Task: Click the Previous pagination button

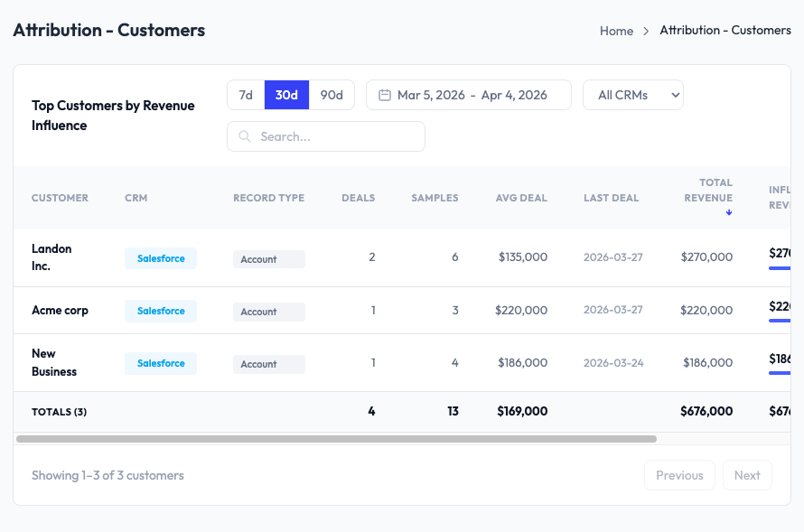Action: [x=679, y=474]
